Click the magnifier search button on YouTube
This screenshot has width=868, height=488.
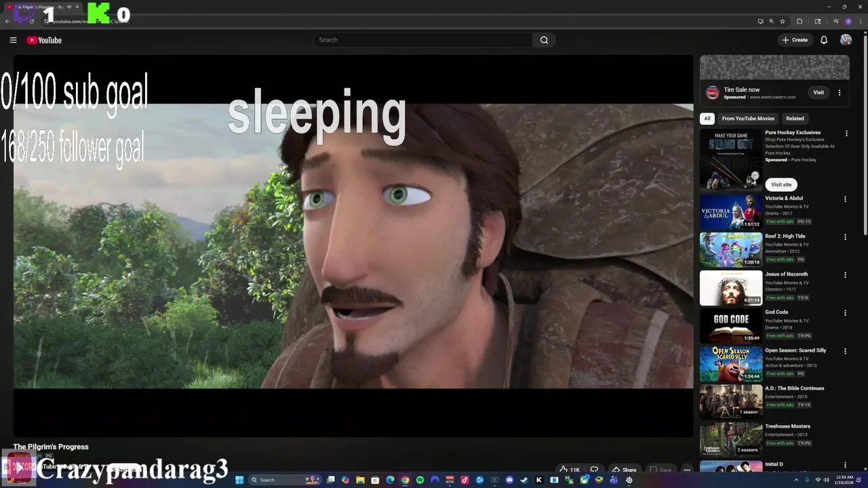(544, 40)
